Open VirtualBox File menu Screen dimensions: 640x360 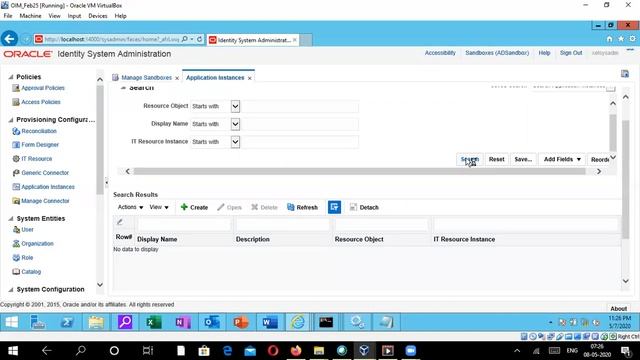click(x=8, y=16)
